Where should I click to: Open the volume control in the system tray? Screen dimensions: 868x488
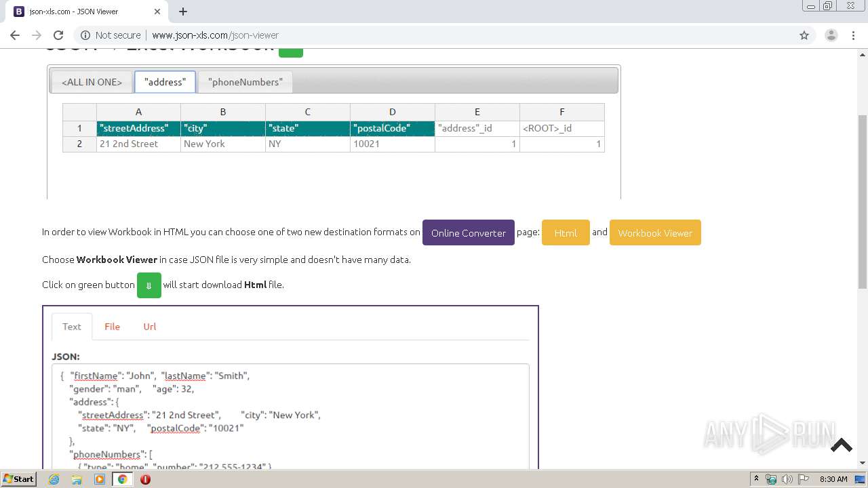787,479
